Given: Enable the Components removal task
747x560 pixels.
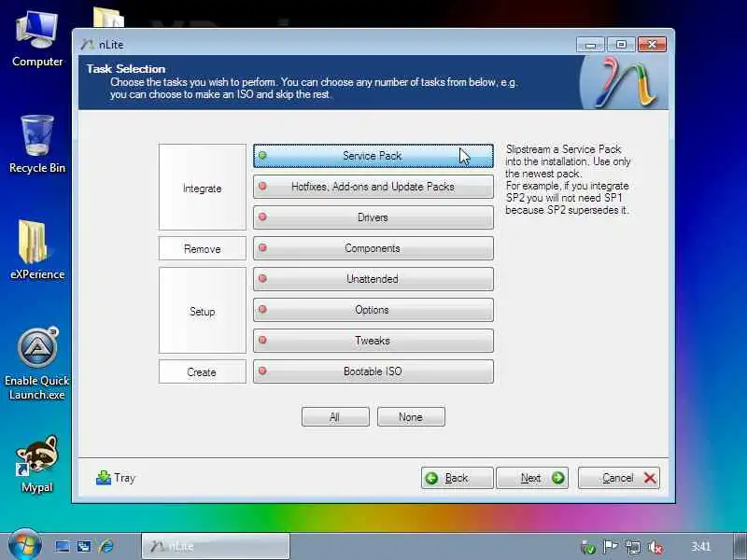Looking at the screenshot, I should 373,248.
